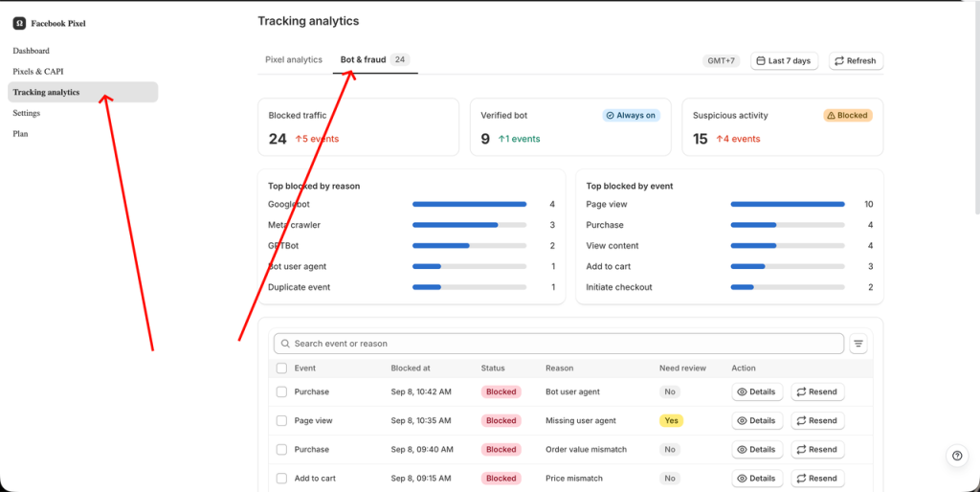This screenshot has height=492, width=980.
Task: Click resend icon for Order value mismatch row
Action: [801, 450]
